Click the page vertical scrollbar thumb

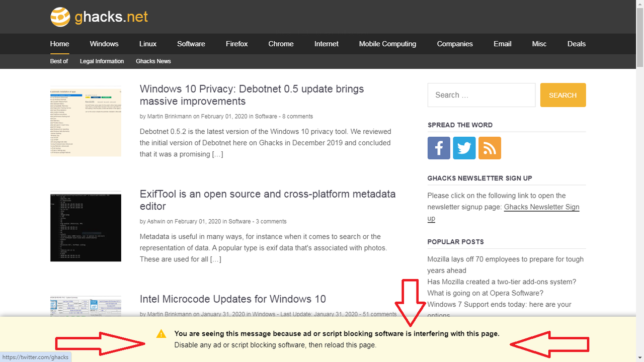639,38
